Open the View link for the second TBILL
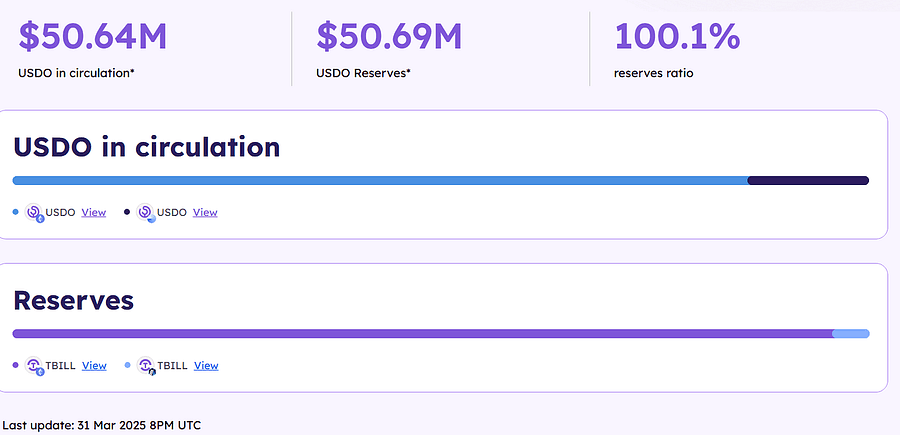The image size is (900, 435). tap(206, 366)
